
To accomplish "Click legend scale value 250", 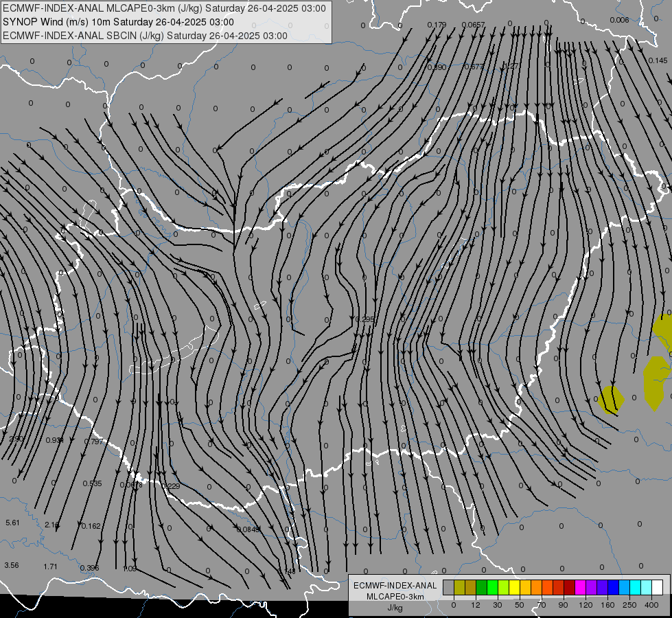I will tap(629, 605).
